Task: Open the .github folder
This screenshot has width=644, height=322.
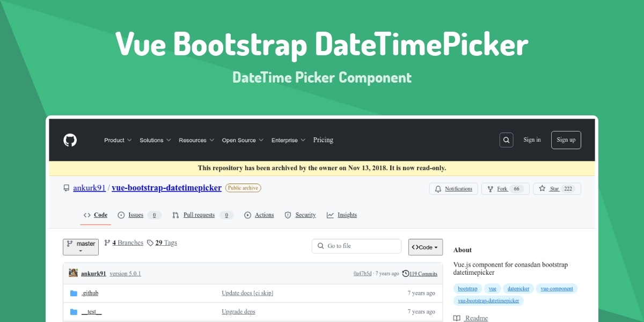Action: 90,293
